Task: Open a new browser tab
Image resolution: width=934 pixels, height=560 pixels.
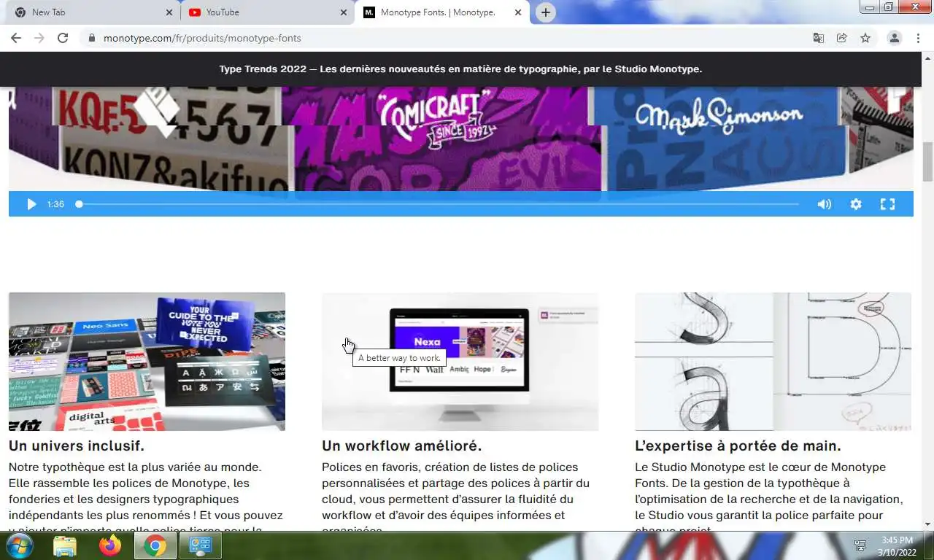Action: (x=545, y=12)
